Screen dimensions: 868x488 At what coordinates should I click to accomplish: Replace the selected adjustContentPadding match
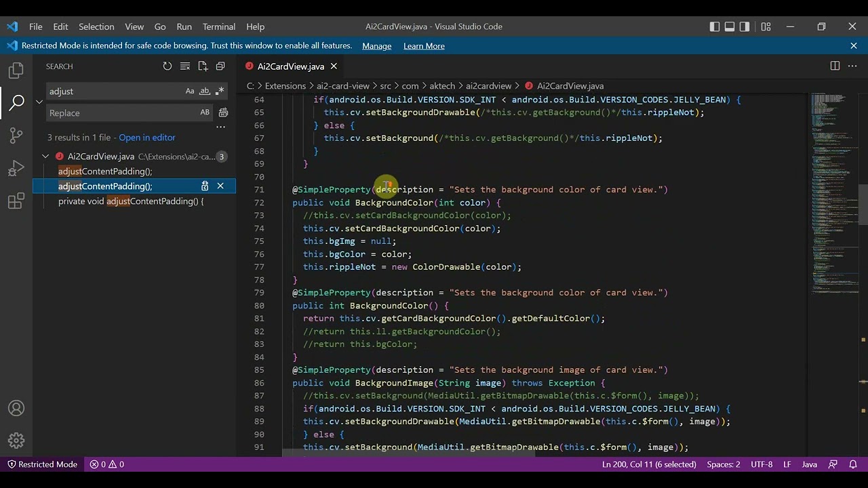click(205, 186)
